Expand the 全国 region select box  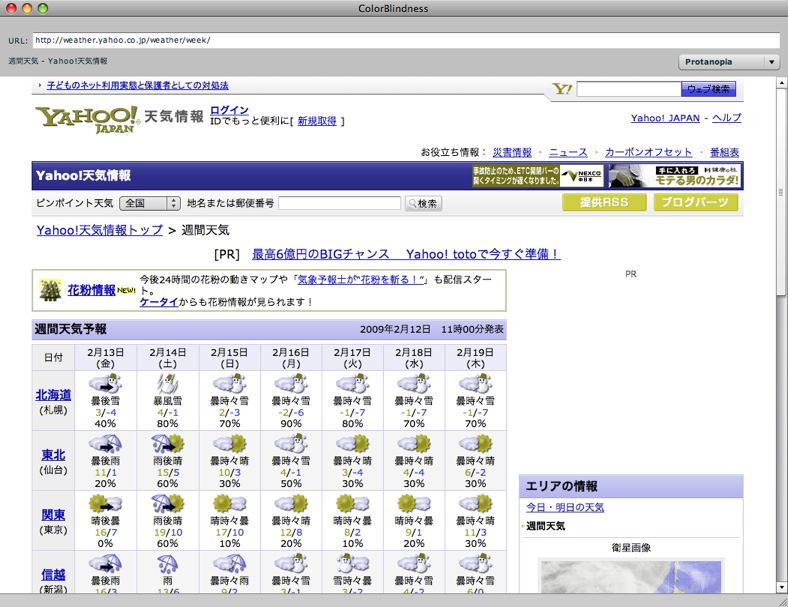149,203
